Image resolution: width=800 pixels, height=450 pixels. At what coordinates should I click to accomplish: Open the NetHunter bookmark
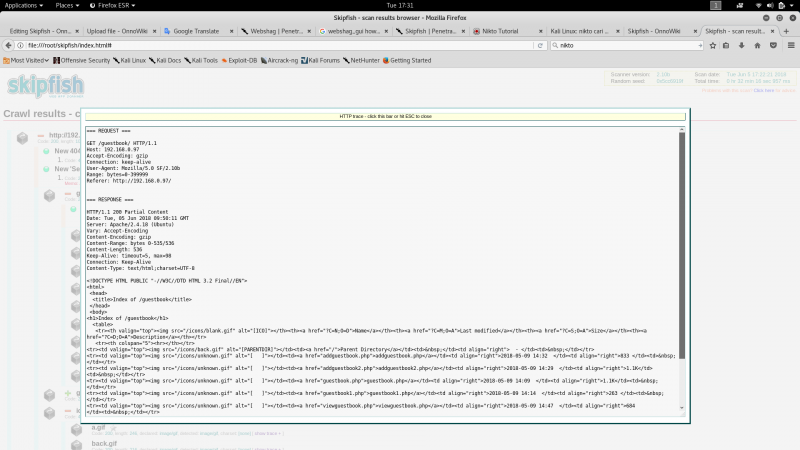[361, 60]
